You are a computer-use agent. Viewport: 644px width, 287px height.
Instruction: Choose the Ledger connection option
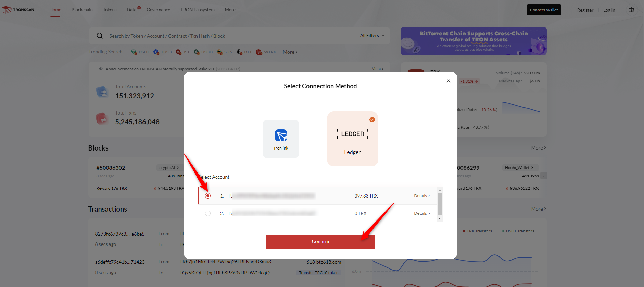352,139
